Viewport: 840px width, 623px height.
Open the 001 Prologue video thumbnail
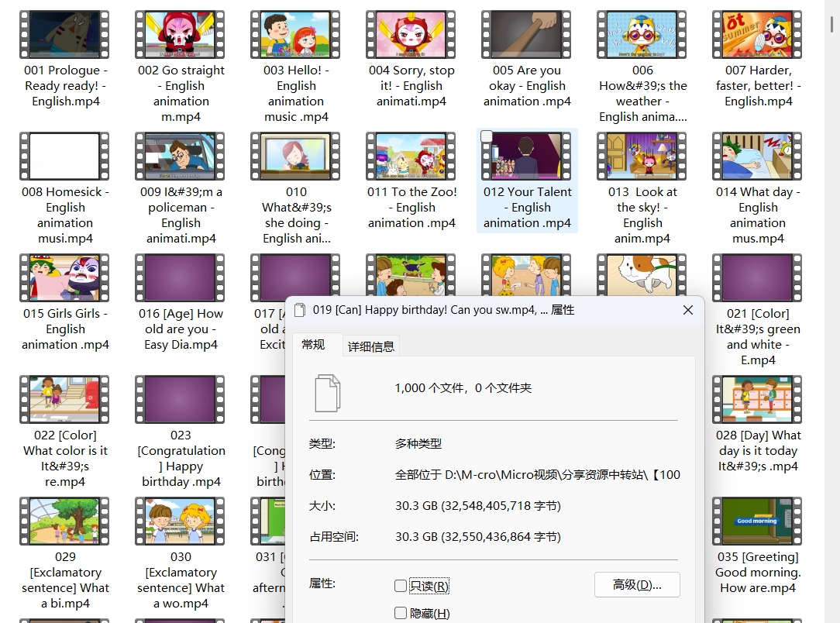pyautogui.click(x=64, y=35)
